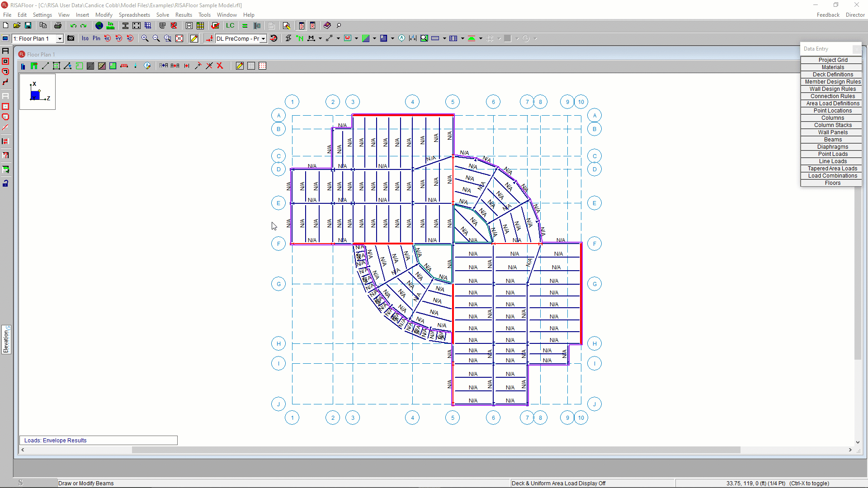The height and width of the screenshot is (488, 868).
Task: Click the Beams data entry button
Action: click(x=832, y=140)
